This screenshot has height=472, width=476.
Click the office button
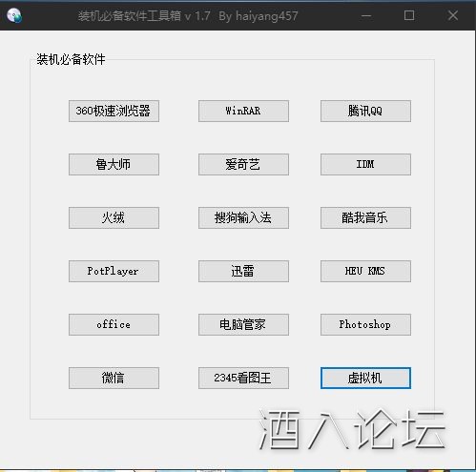click(114, 324)
